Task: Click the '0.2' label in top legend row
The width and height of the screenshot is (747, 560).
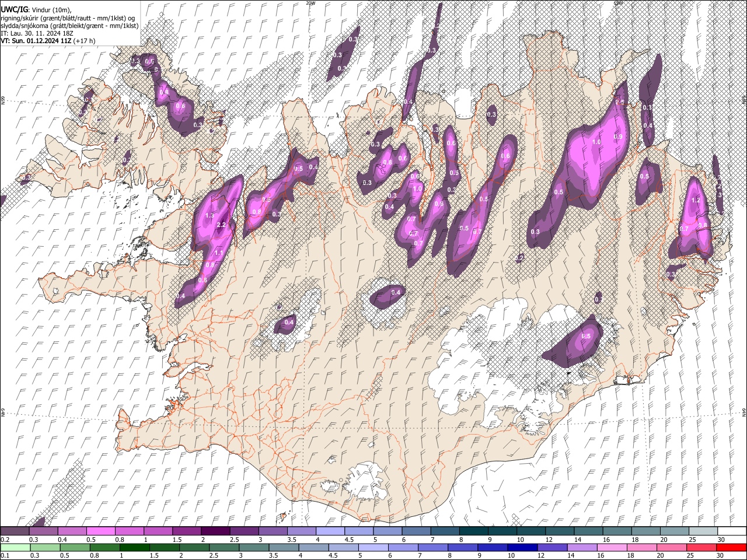Action: pos(5,540)
